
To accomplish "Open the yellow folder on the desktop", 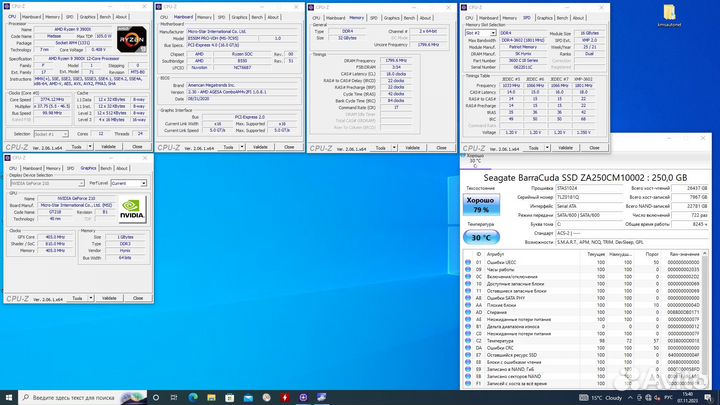I will point(669,15).
